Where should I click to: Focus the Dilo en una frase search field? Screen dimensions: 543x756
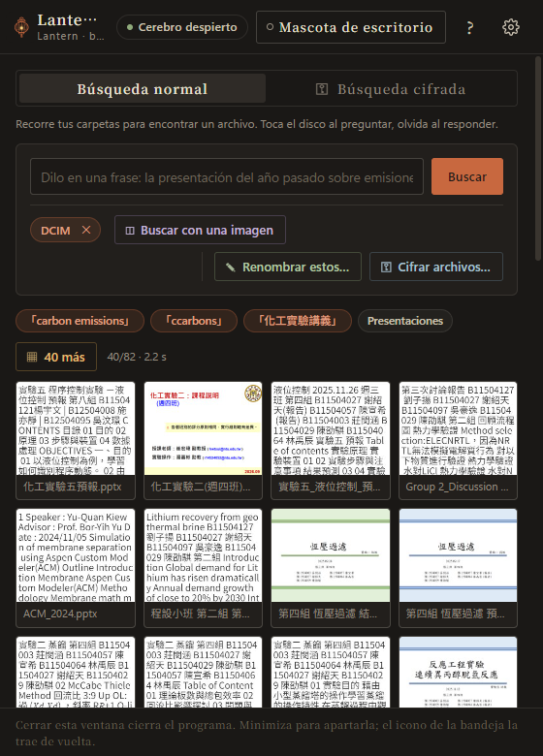(227, 176)
